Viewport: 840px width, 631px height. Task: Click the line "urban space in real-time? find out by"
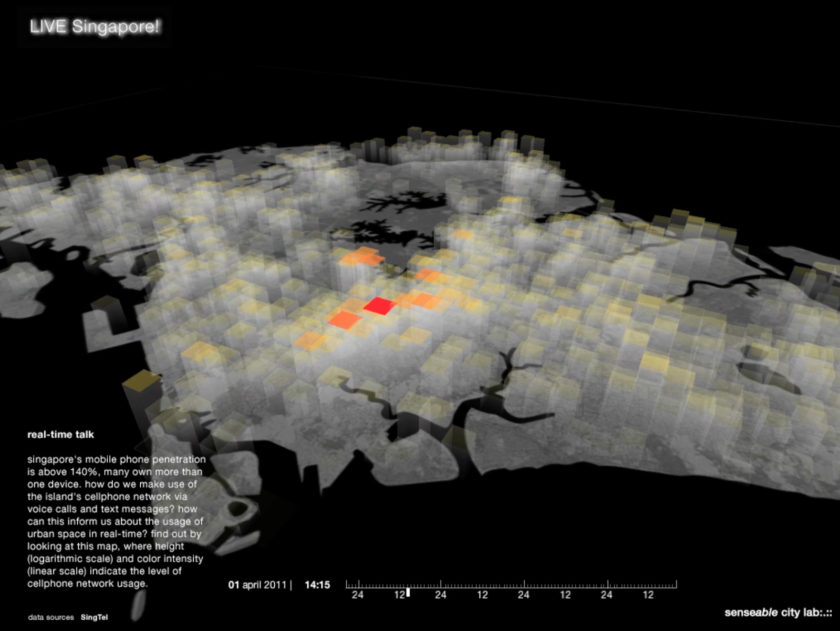114,534
